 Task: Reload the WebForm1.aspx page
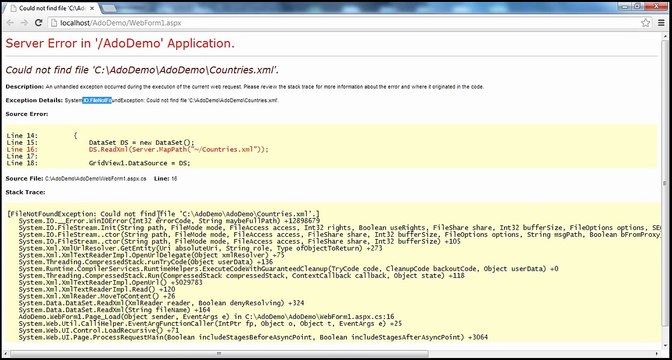click(x=38, y=23)
